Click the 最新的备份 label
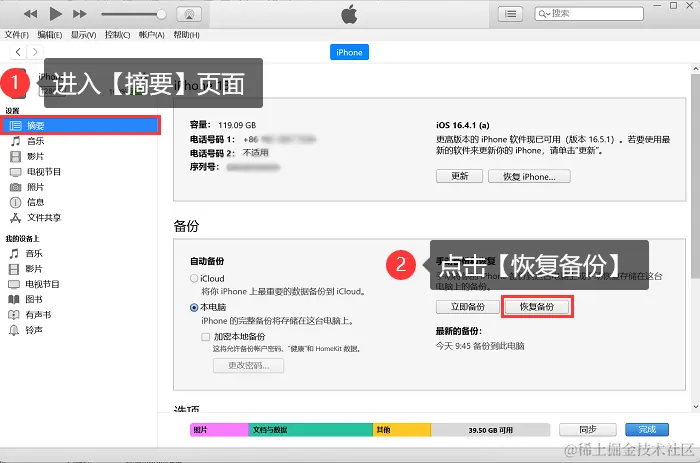Image resolution: width=700 pixels, height=463 pixels. (458, 331)
